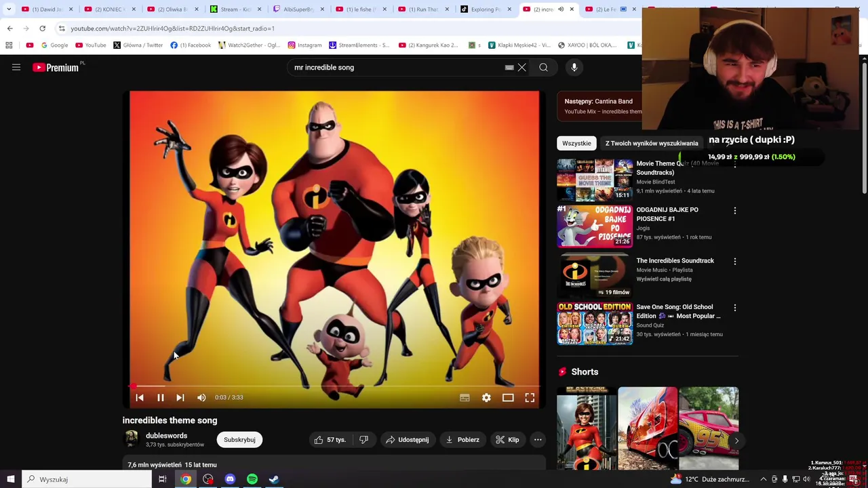Viewport: 868px width, 488px height.
Task: Focus the mr incredible song search field
Action: 397,67
